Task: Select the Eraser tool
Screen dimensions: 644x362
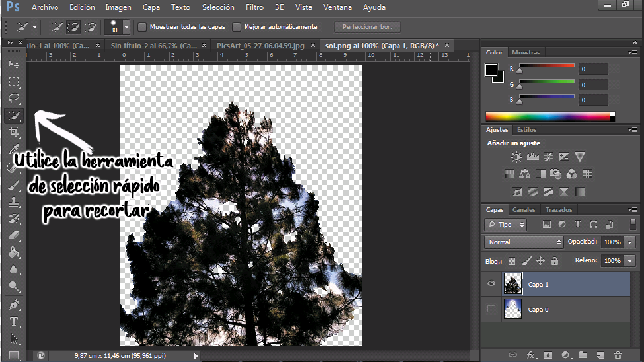Action: tap(14, 235)
